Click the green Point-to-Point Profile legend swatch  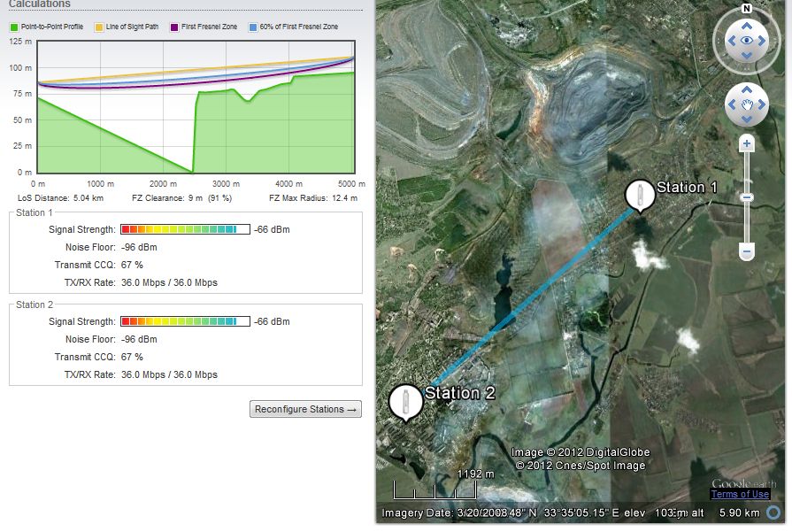(x=14, y=27)
